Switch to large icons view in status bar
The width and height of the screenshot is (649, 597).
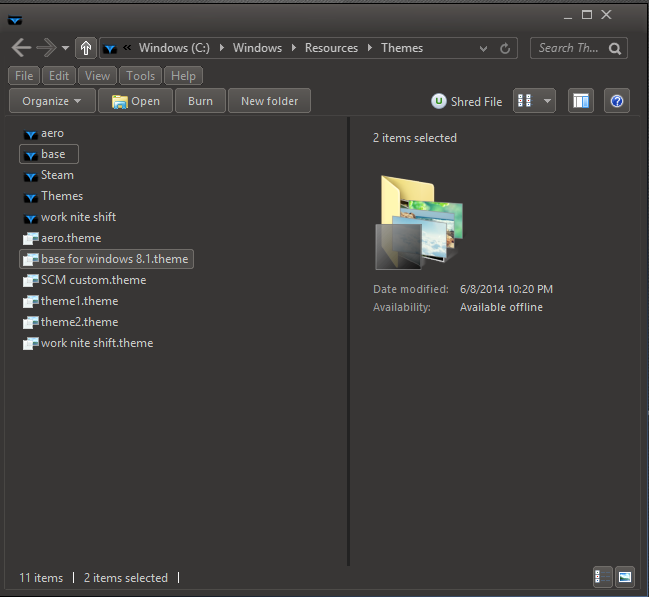coord(625,577)
